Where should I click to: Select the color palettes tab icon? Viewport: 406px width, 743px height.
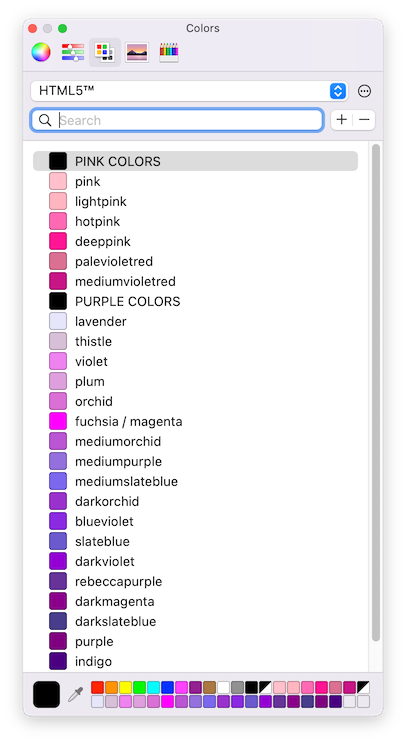(105, 52)
